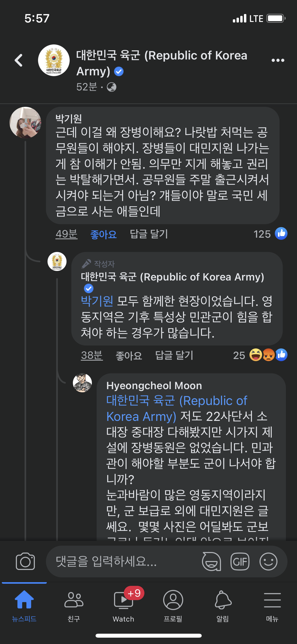This screenshot has height=644, width=297.
Task: Open 박기원's profile picture
Action: coord(25,122)
